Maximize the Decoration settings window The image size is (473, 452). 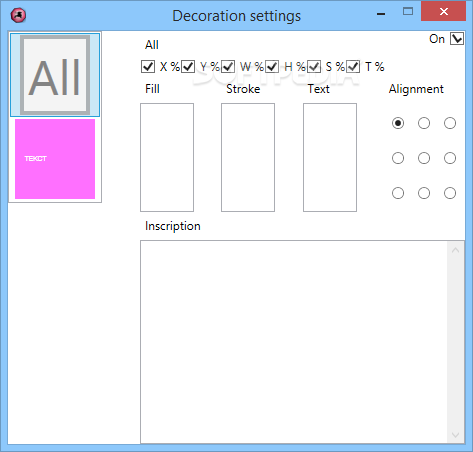408,11
